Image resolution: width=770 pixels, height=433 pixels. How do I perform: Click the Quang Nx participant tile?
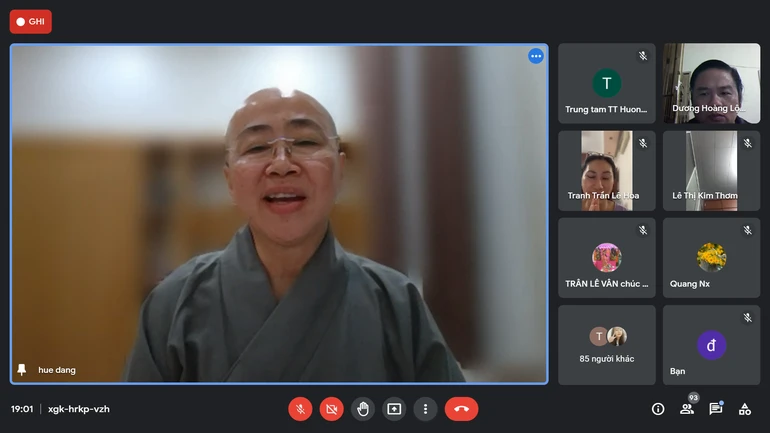pos(711,258)
